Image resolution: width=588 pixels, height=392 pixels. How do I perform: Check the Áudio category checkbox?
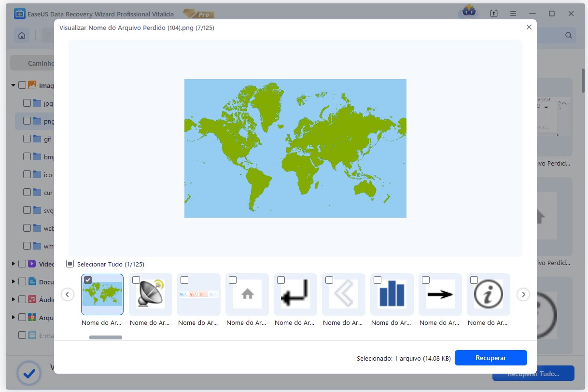(x=22, y=299)
